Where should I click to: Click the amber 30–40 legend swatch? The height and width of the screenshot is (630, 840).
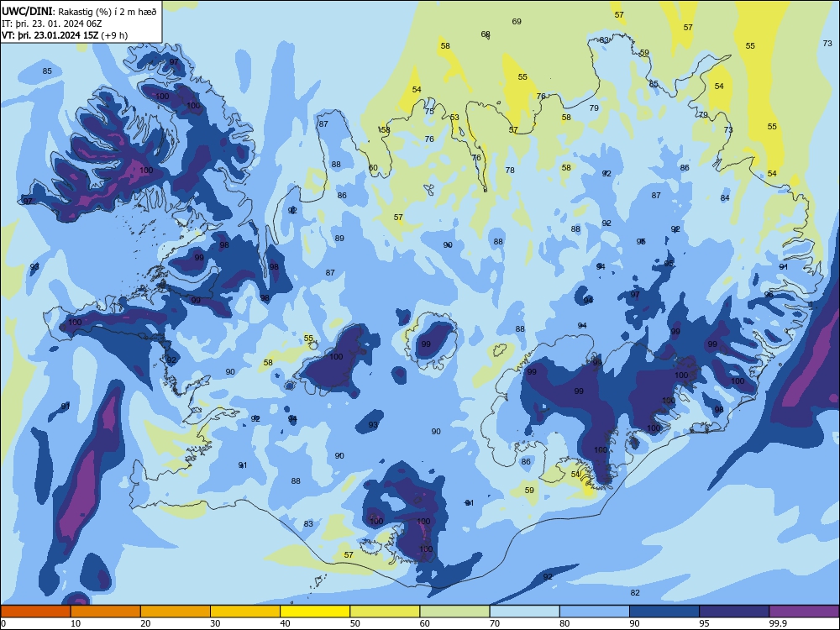coord(245,612)
